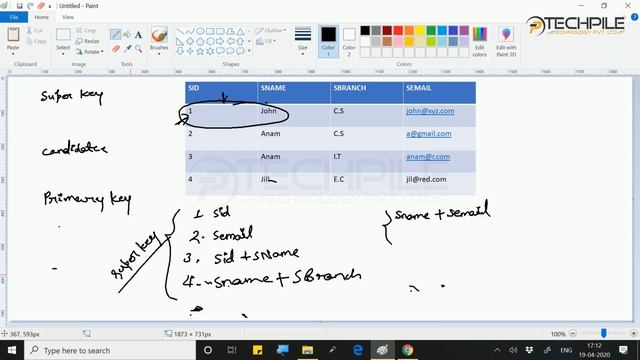Click the Paste clipboard icon

click(13, 35)
